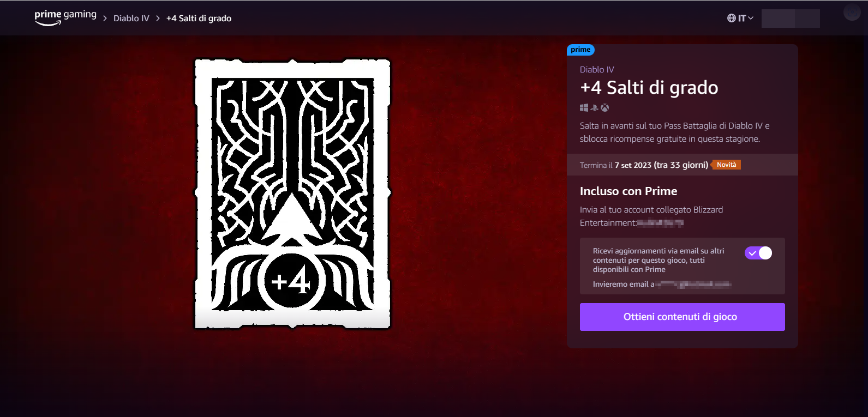Image resolution: width=868 pixels, height=417 pixels.
Task: Open the Prime Gaming home logo
Action: pos(65,17)
